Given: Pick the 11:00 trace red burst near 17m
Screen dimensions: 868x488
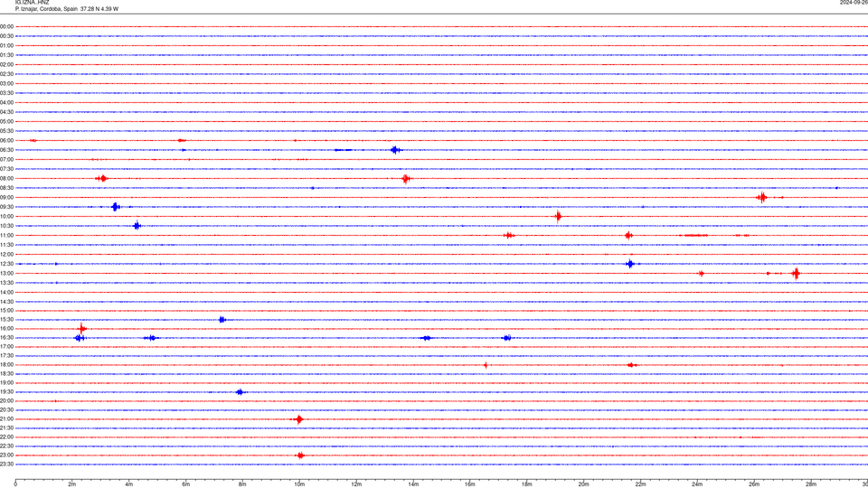Looking at the screenshot, I should pyautogui.click(x=509, y=236).
